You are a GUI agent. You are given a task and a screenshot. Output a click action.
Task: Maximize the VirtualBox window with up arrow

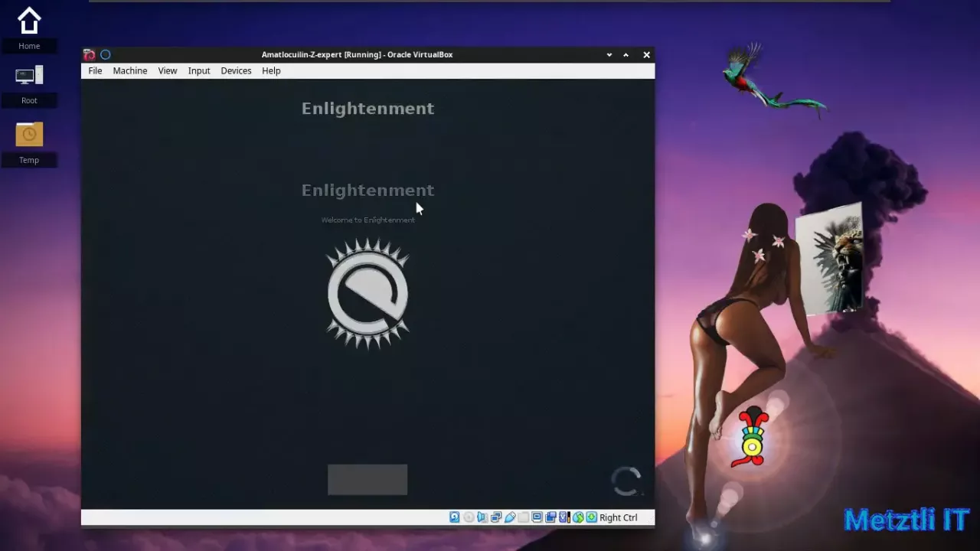626,55
